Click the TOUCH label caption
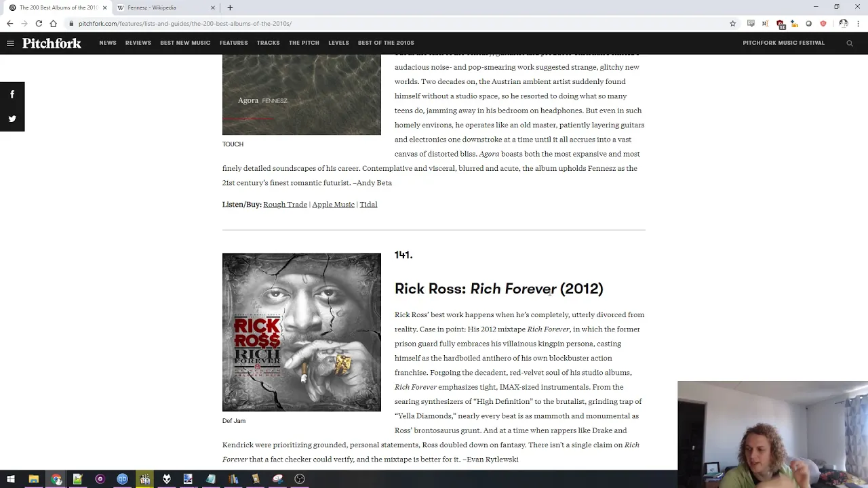 coord(233,144)
